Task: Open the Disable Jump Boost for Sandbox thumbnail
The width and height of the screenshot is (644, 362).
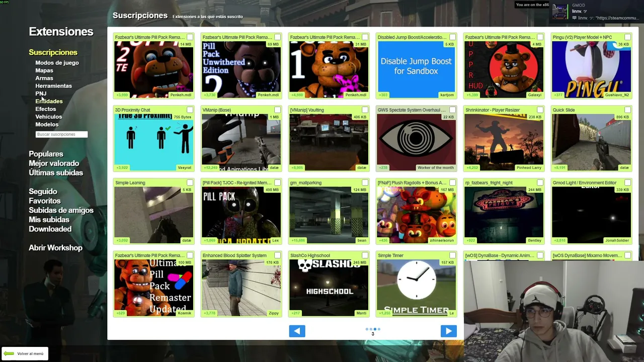Action: 416,69
